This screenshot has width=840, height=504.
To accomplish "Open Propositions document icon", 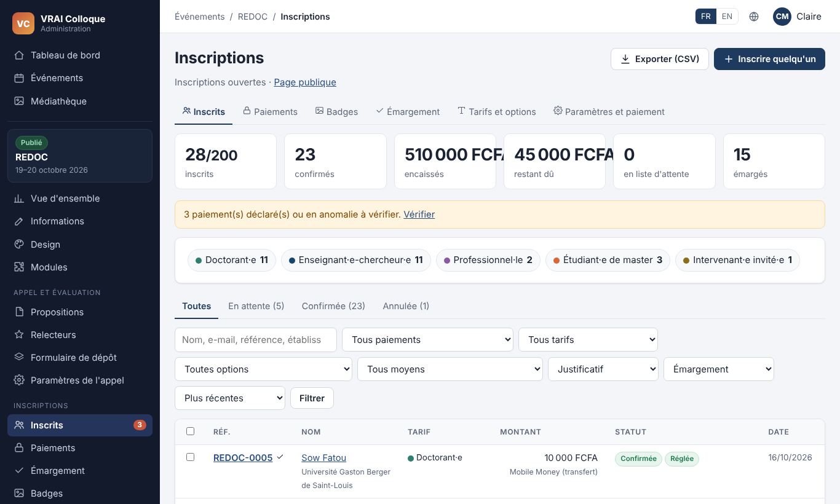I will (x=19, y=312).
